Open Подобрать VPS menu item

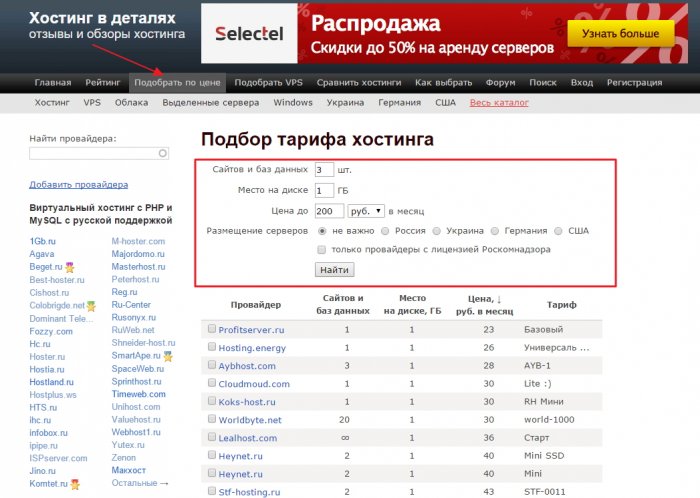tap(268, 83)
